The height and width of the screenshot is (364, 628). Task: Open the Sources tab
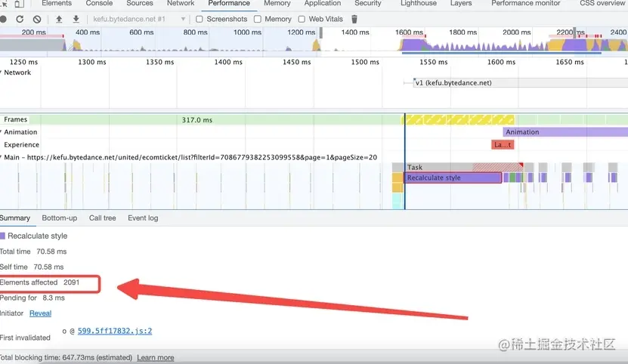[x=139, y=3]
